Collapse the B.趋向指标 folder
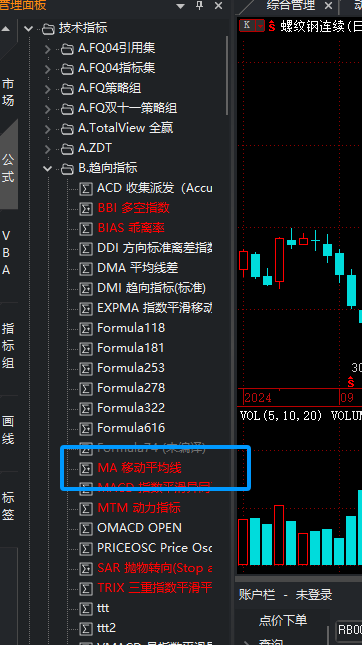The height and width of the screenshot is (645, 362). click(47, 169)
